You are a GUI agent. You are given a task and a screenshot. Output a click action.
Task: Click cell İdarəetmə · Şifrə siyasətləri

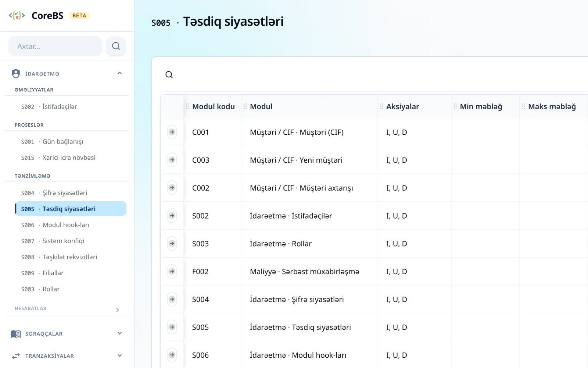297,300
